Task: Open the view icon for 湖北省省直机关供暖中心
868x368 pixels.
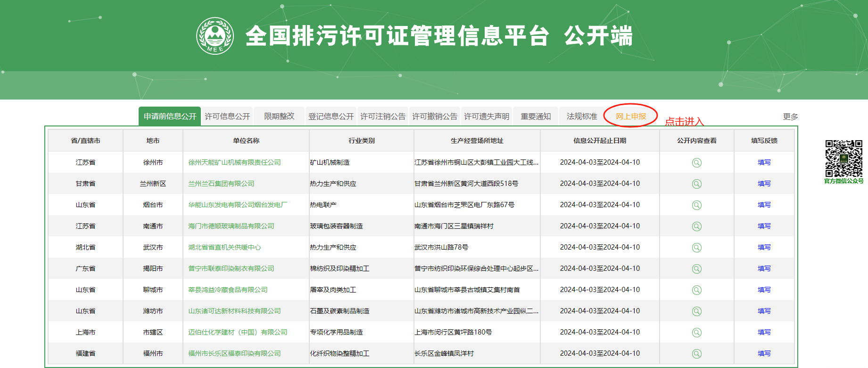Action: click(696, 248)
